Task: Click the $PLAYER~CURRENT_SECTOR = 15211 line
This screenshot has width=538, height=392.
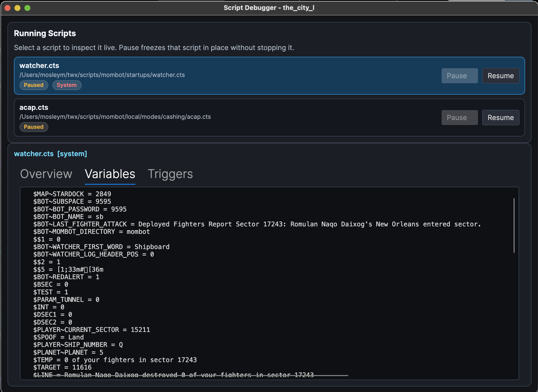Action: click(92, 330)
